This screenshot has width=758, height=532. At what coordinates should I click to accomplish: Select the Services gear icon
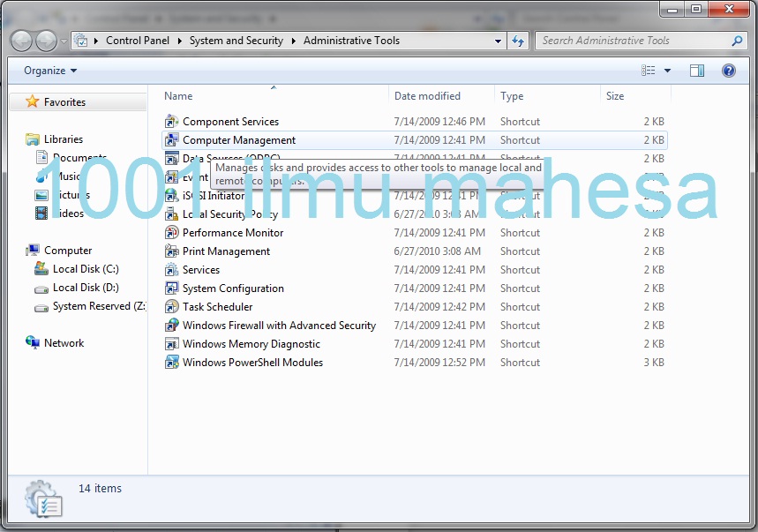coord(171,270)
